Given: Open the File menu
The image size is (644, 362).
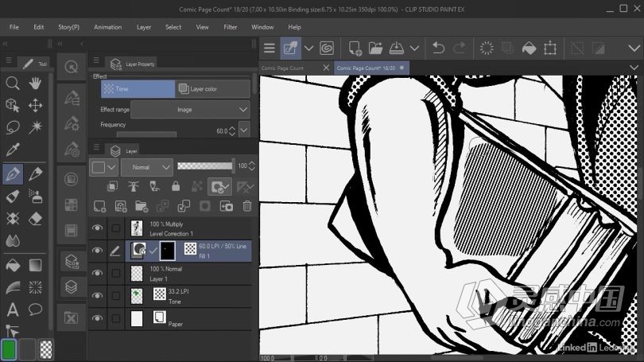Looking at the screenshot, I should [x=14, y=27].
